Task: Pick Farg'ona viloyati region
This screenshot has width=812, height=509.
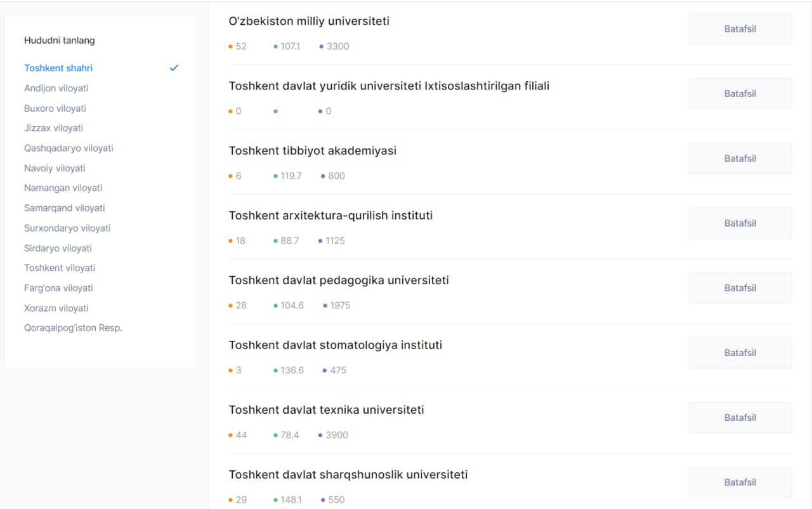Action: [58, 288]
